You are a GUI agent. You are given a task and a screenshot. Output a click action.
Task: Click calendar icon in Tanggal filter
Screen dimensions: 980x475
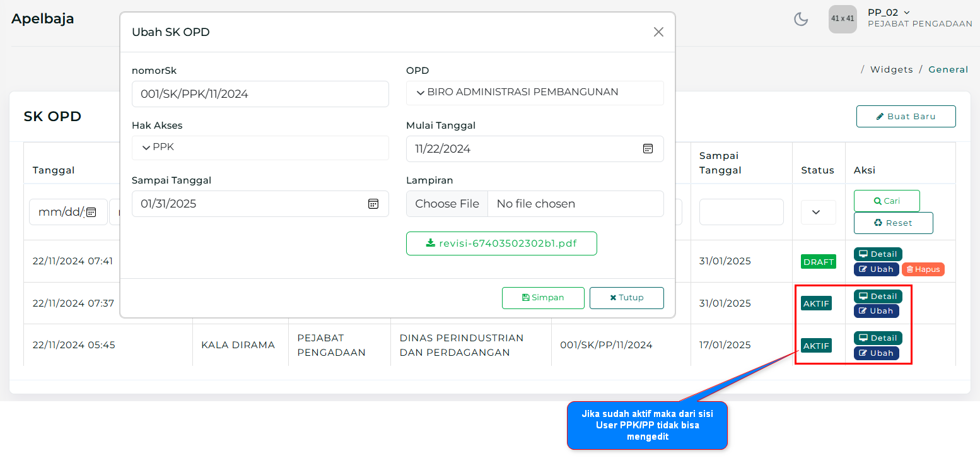[91, 212]
